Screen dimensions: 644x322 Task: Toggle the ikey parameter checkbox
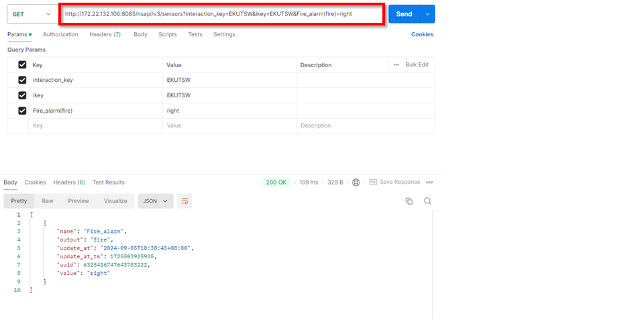coord(22,95)
